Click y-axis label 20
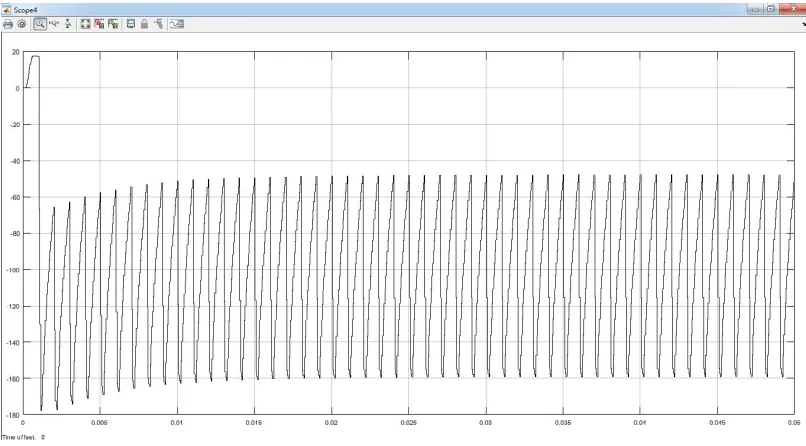The image size is (806, 446). (x=16, y=52)
